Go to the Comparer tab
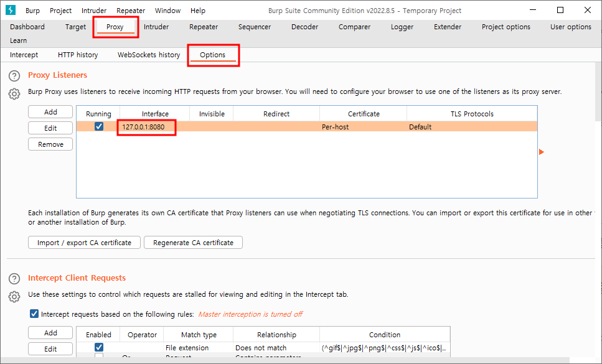Viewport: 602px width, 364px height. (354, 27)
